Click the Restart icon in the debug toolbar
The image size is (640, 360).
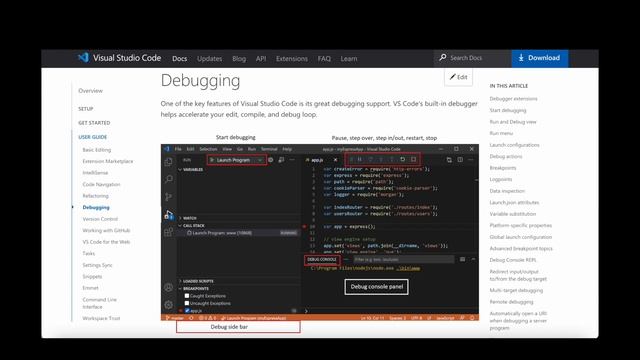coord(402,160)
